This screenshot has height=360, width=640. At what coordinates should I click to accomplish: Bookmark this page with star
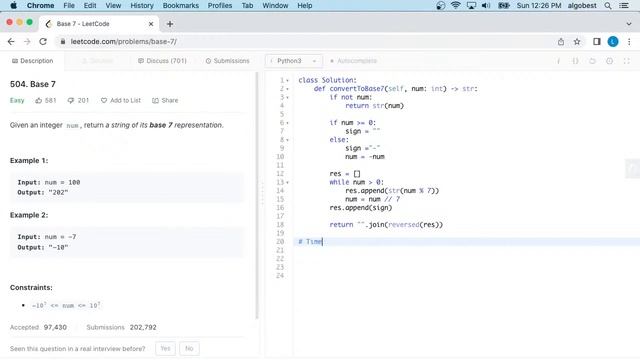pyautogui.click(x=577, y=42)
